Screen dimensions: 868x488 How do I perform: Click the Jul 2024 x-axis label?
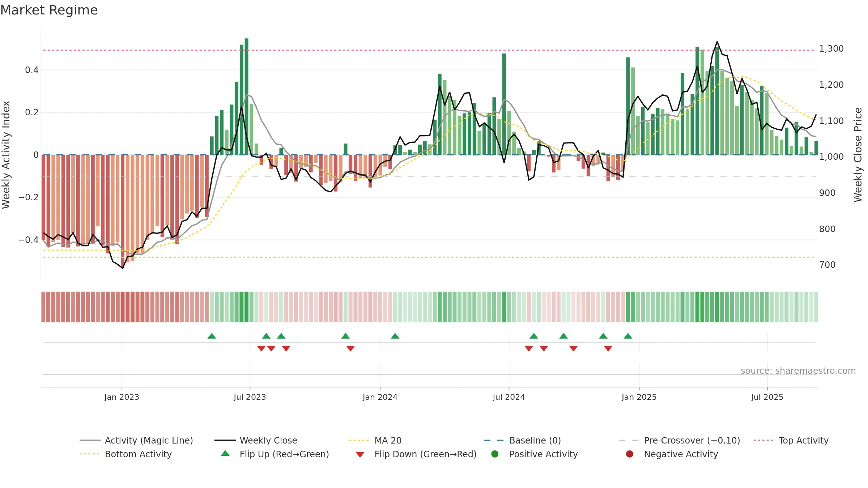click(x=509, y=397)
